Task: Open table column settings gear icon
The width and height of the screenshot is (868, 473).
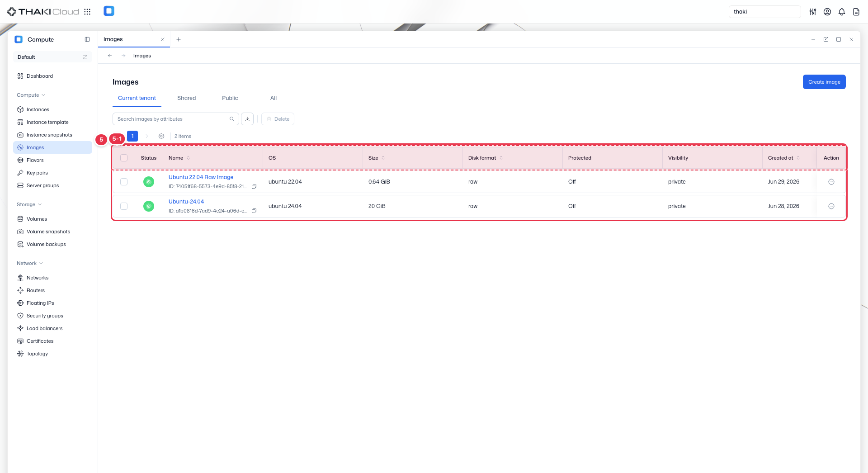Action: coord(161,136)
